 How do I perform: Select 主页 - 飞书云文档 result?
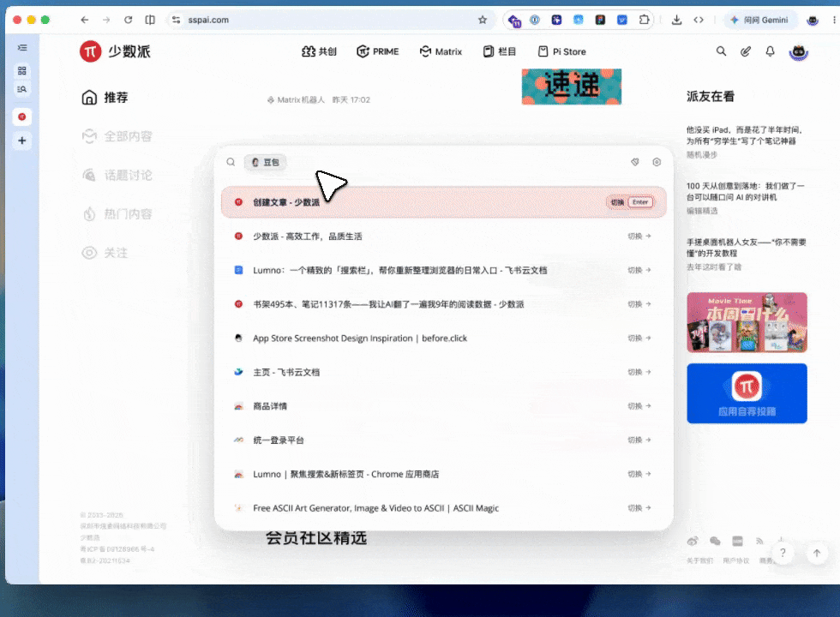(x=444, y=372)
